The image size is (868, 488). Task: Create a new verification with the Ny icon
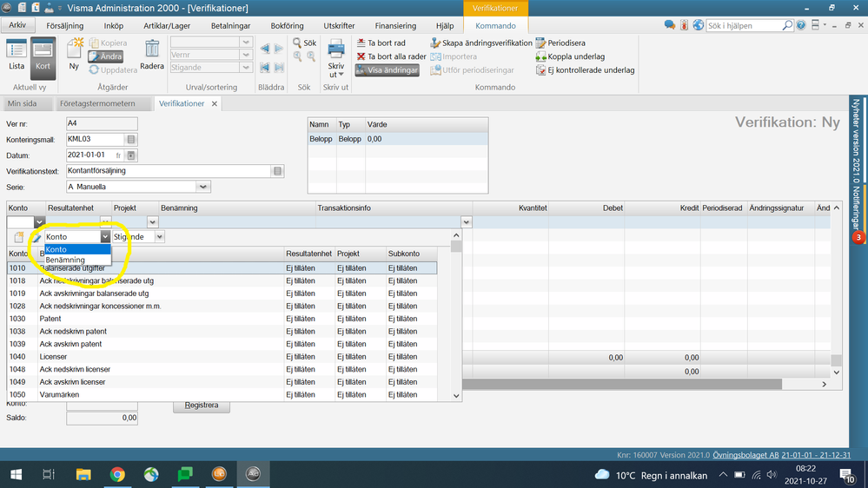(74, 51)
